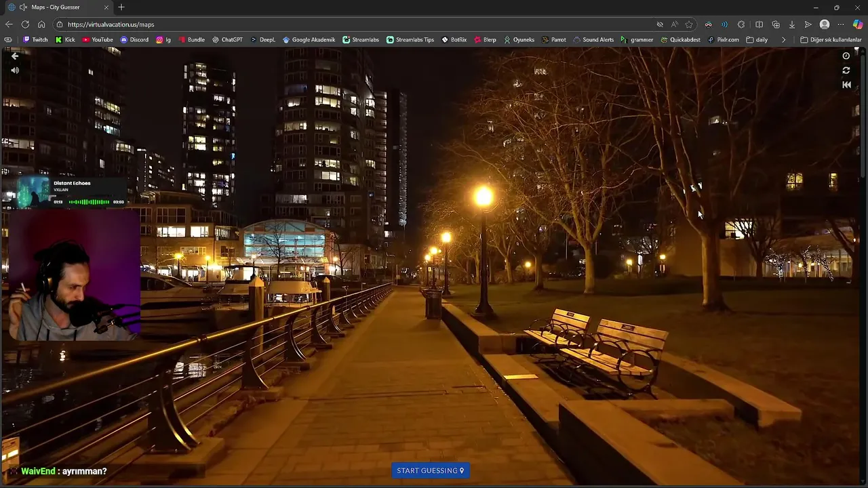Click the refresh arrows icon over the video

pyautogui.click(x=846, y=70)
